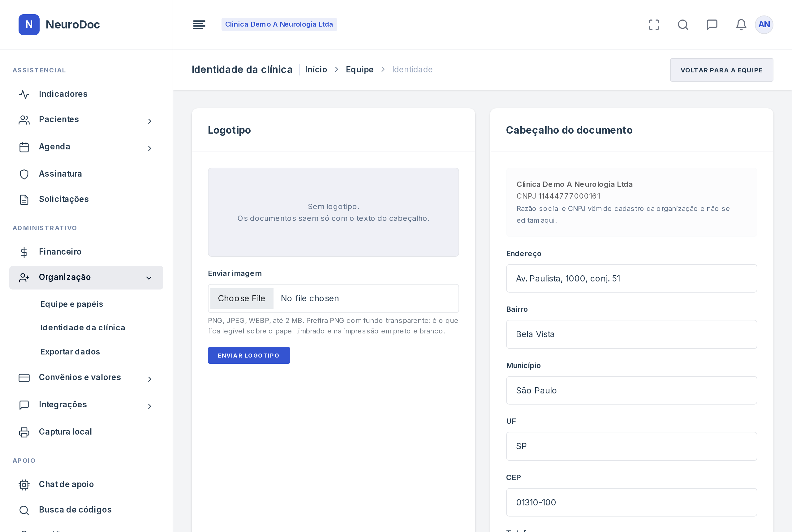This screenshot has width=792, height=532.
Task: Expand Convênios e valores chevron
Action: 149,379
